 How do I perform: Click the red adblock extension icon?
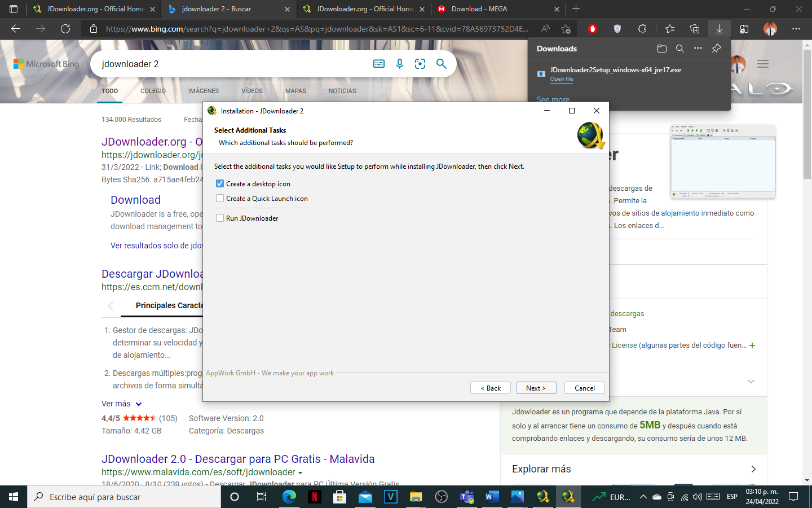[592, 29]
